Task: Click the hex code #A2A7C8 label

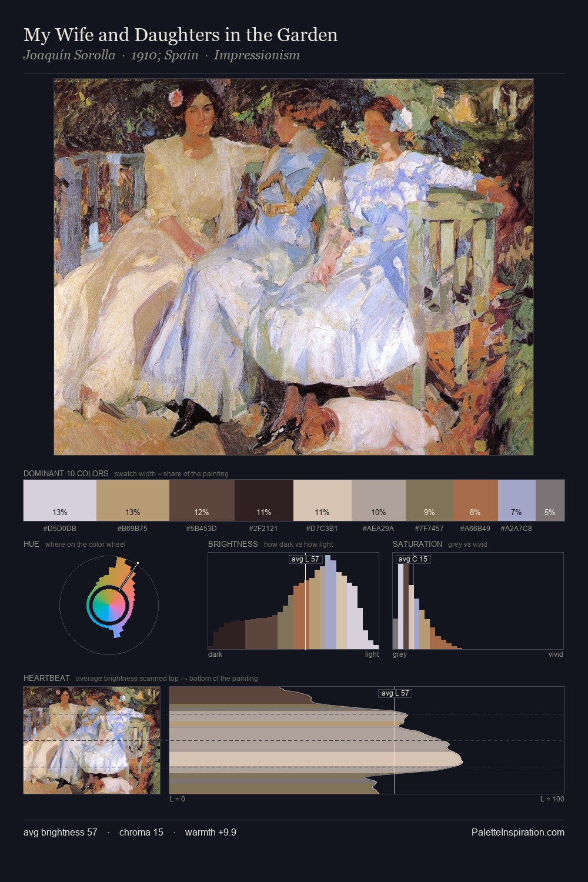Action: pos(516,528)
